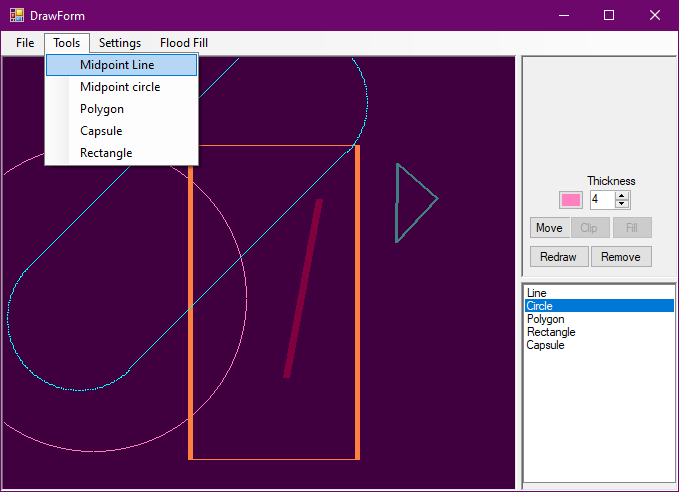Image resolution: width=679 pixels, height=492 pixels.
Task: Select Line in the shapes list
Action: point(537,293)
